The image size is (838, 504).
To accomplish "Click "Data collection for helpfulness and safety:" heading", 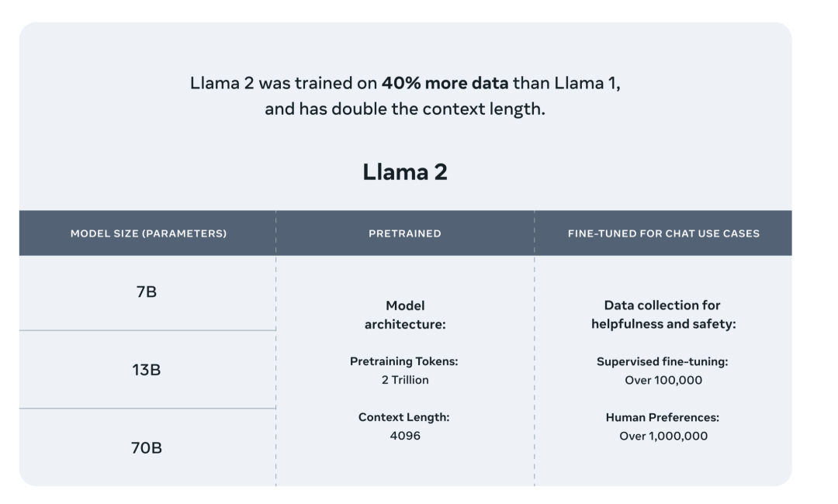I will [x=663, y=315].
